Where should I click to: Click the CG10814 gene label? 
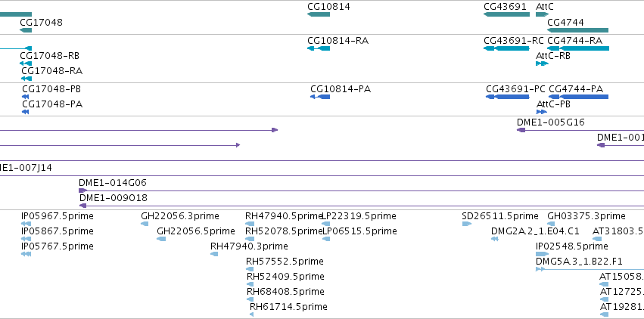[328, 7]
